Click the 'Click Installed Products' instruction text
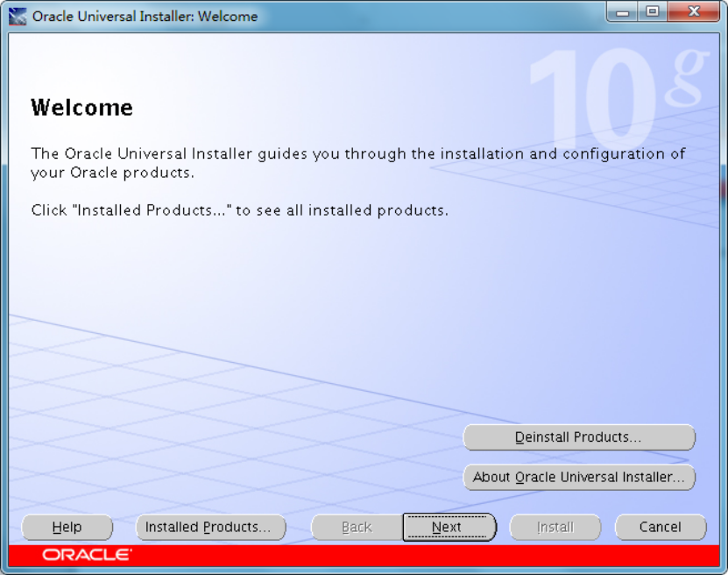728x575 pixels. (x=239, y=210)
